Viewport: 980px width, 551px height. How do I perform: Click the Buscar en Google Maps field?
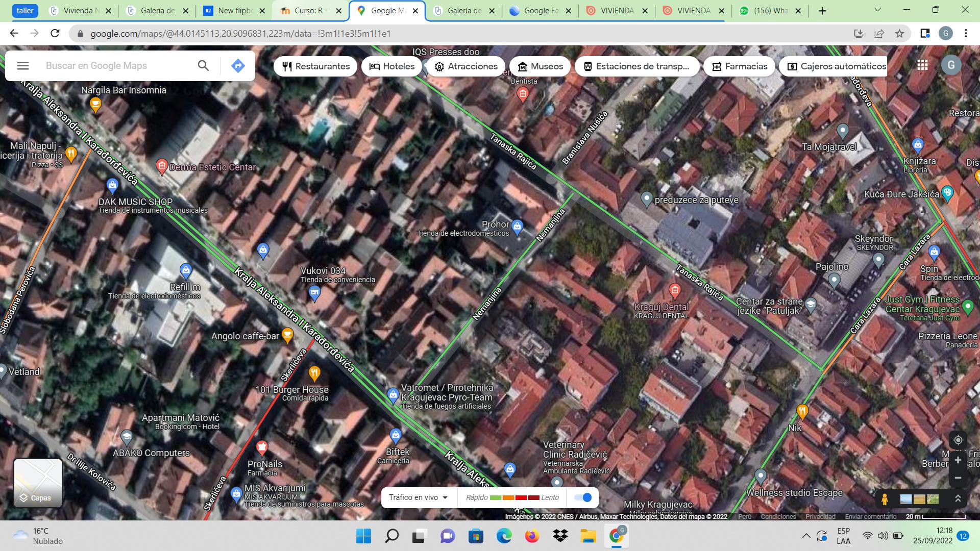pos(117,66)
